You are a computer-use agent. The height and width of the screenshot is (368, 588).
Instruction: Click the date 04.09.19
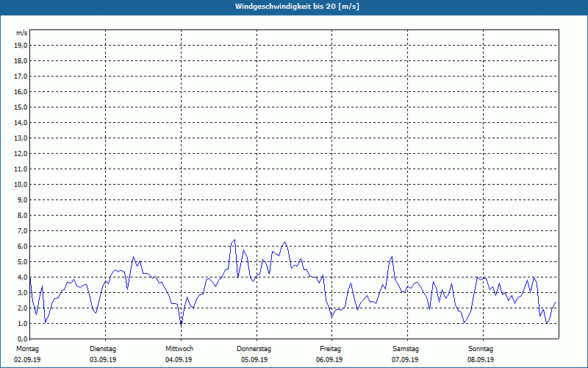point(179,360)
